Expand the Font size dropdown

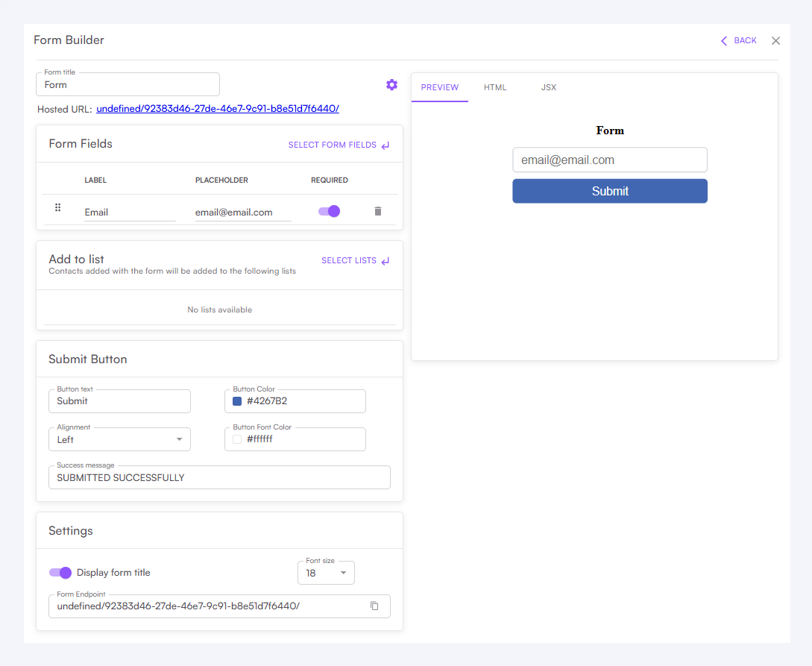click(x=326, y=573)
